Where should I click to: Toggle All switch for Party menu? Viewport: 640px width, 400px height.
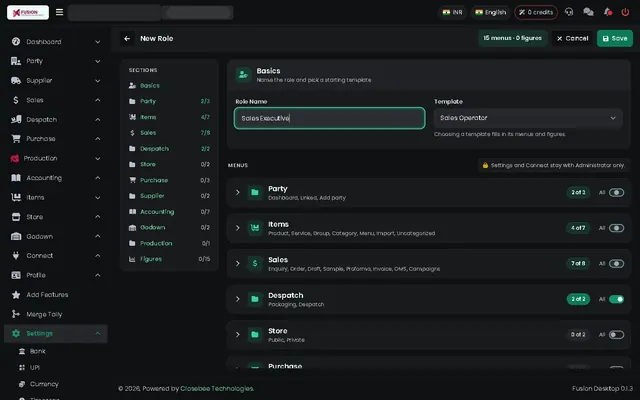click(616, 192)
